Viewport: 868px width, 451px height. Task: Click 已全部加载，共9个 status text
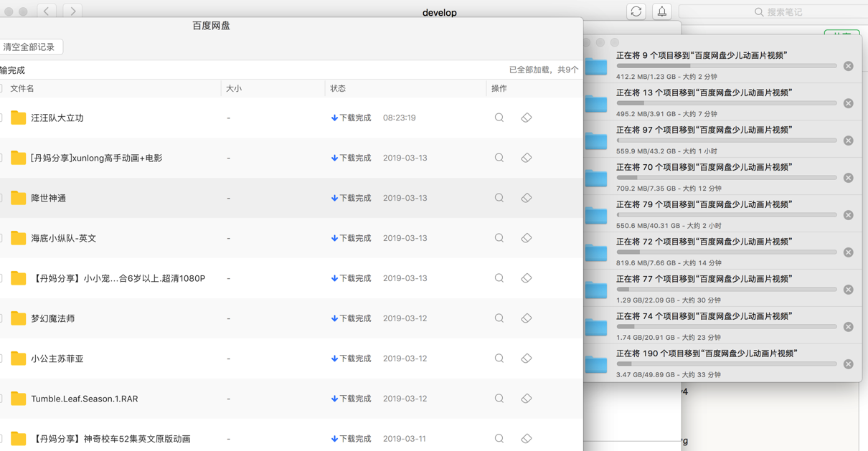544,70
